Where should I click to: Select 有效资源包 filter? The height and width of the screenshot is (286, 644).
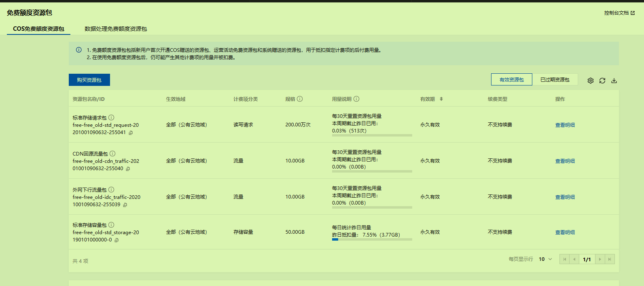coord(512,79)
